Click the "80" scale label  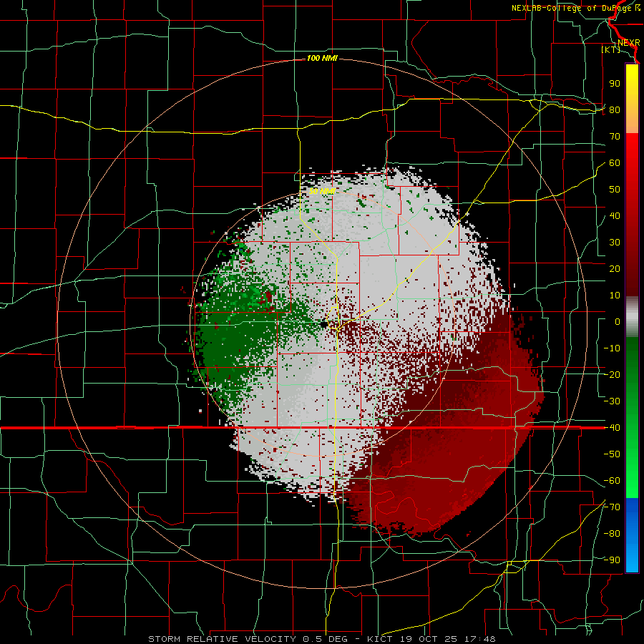tap(615, 110)
